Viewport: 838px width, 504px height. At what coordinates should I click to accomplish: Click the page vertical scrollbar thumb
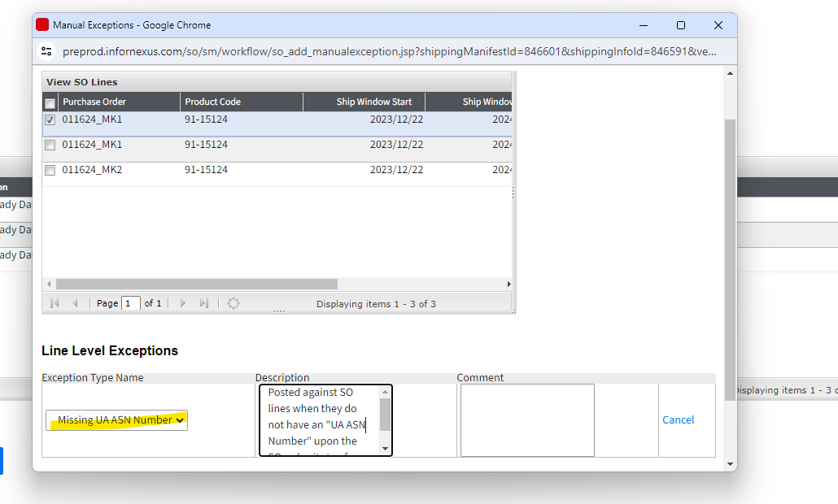click(x=730, y=260)
